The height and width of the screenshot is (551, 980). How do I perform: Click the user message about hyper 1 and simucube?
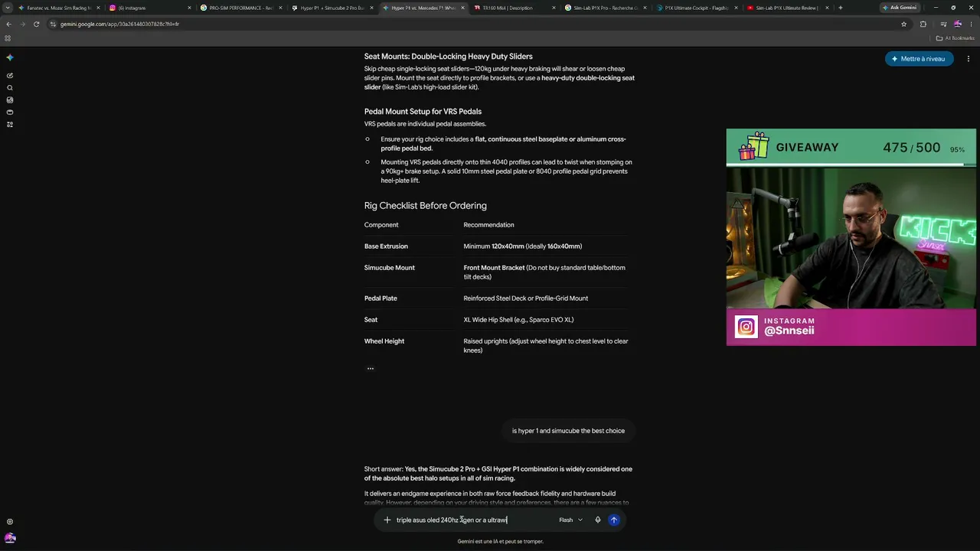coord(568,431)
